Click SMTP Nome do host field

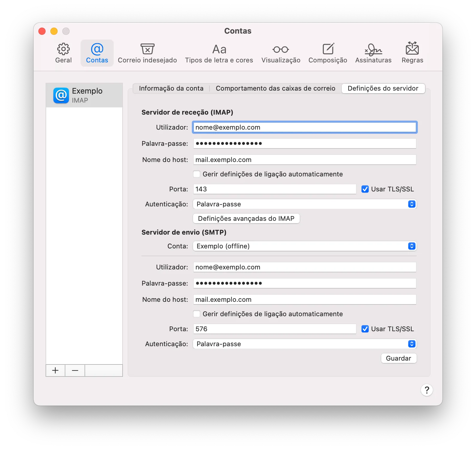click(x=305, y=299)
